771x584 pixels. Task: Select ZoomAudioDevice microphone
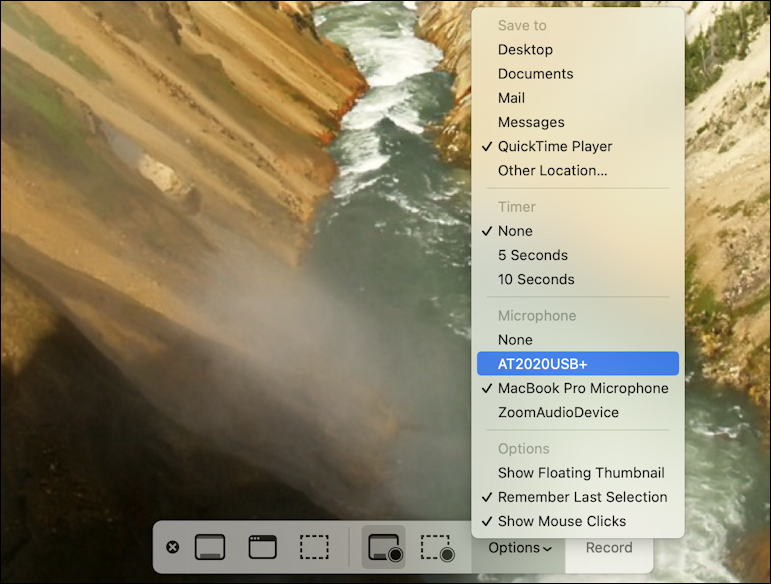[578, 412]
